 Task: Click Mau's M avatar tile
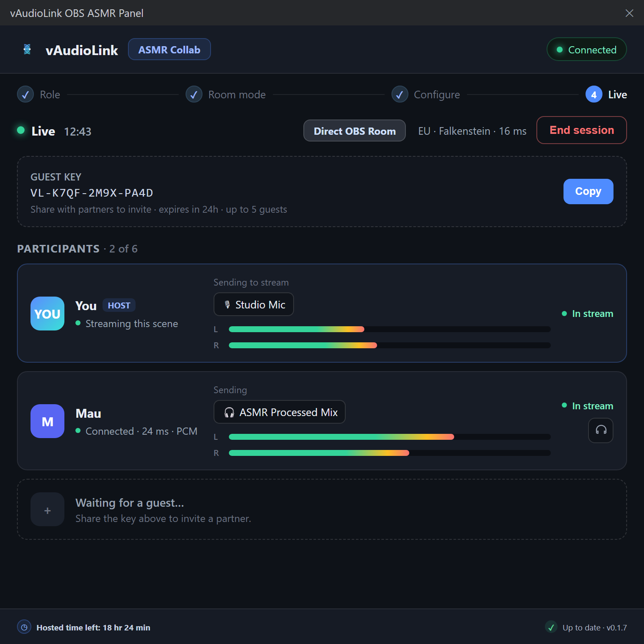click(x=47, y=421)
